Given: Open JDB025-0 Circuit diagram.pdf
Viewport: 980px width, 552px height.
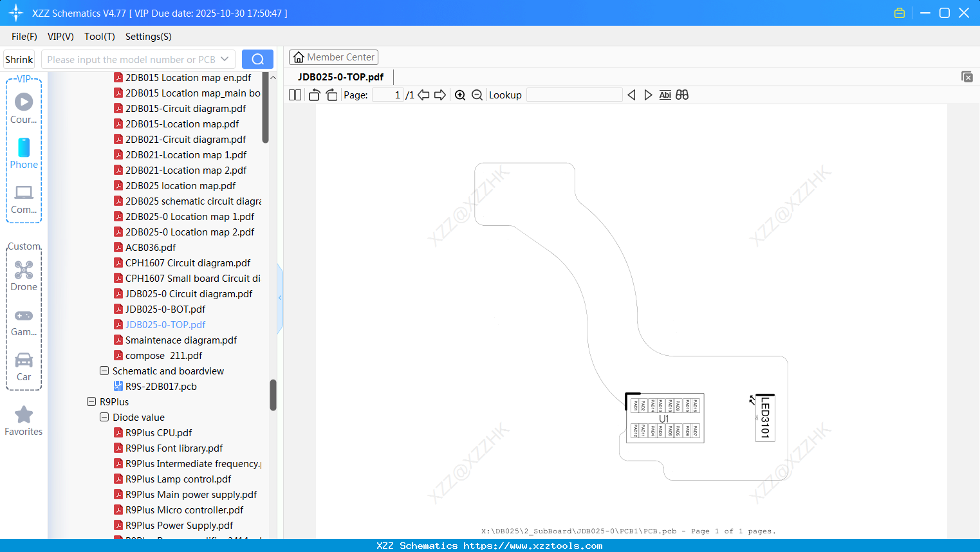Looking at the screenshot, I should tap(189, 294).
